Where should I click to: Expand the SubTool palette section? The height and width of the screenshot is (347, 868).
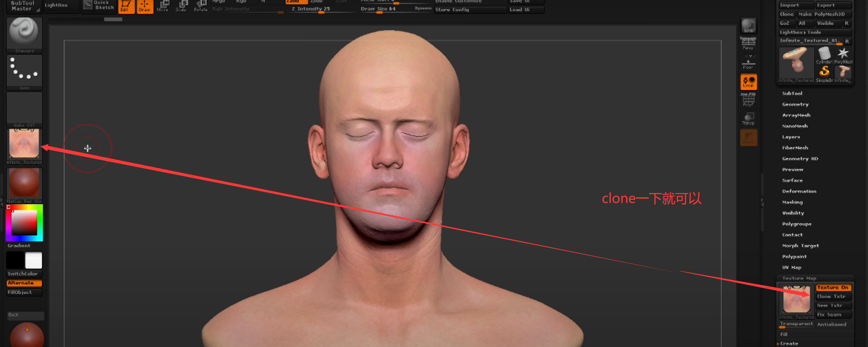pos(792,93)
